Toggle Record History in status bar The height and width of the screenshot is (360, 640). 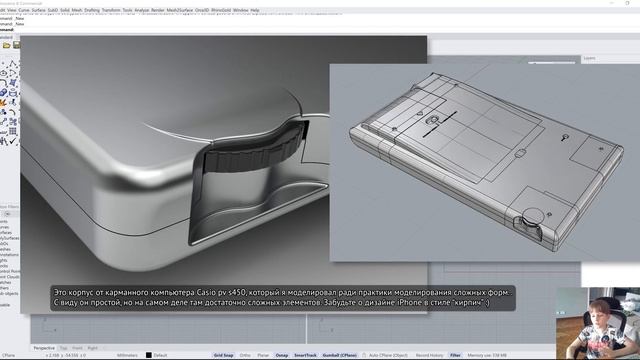pyautogui.click(x=429, y=356)
